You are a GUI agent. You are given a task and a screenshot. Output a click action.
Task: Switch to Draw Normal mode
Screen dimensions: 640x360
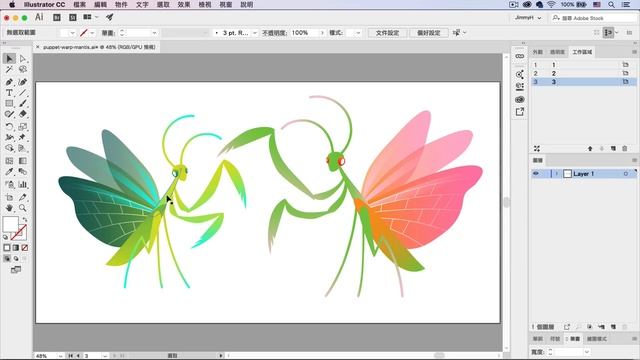click(x=7, y=258)
